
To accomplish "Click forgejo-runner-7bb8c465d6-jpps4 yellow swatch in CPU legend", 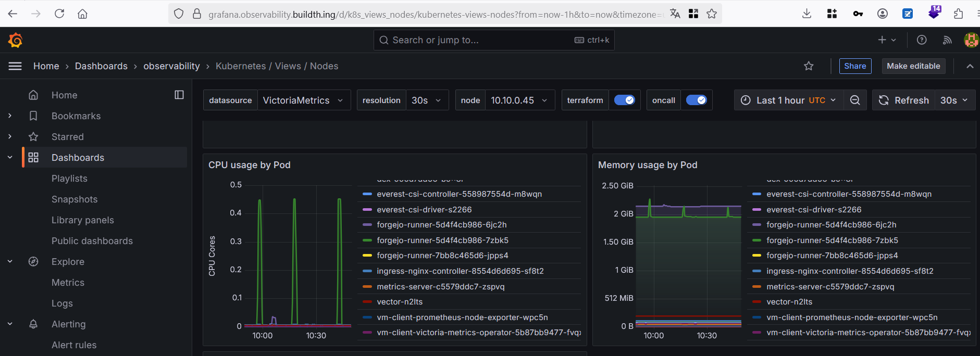I will tap(367, 256).
